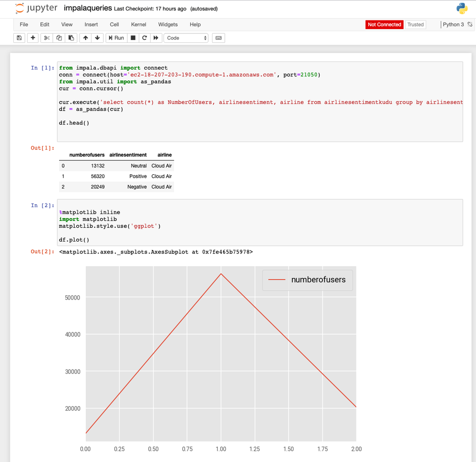The width and height of the screenshot is (476, 462).
Task: Restart kernel and rerun notebook icon
Action: click(156, 38)
